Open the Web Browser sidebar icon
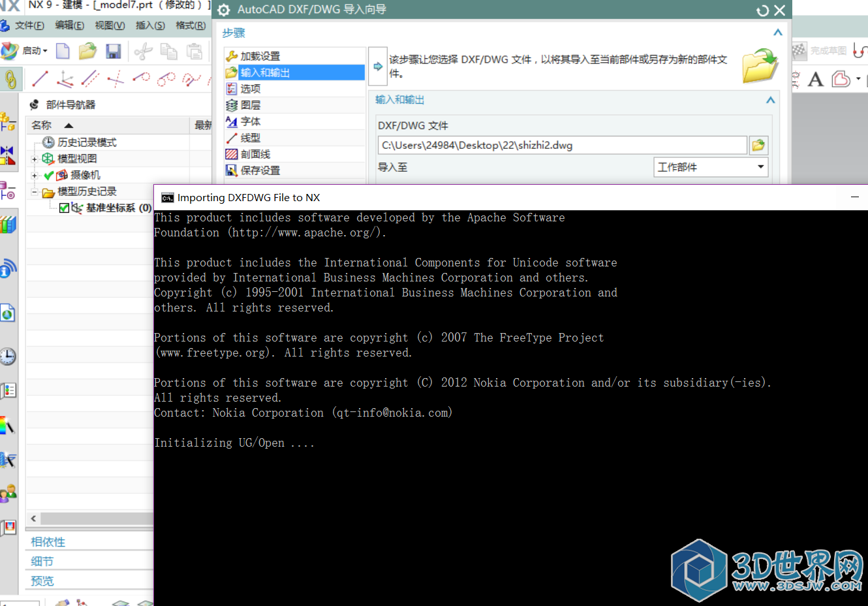The image size is (868, 606). tap(8, 313)
